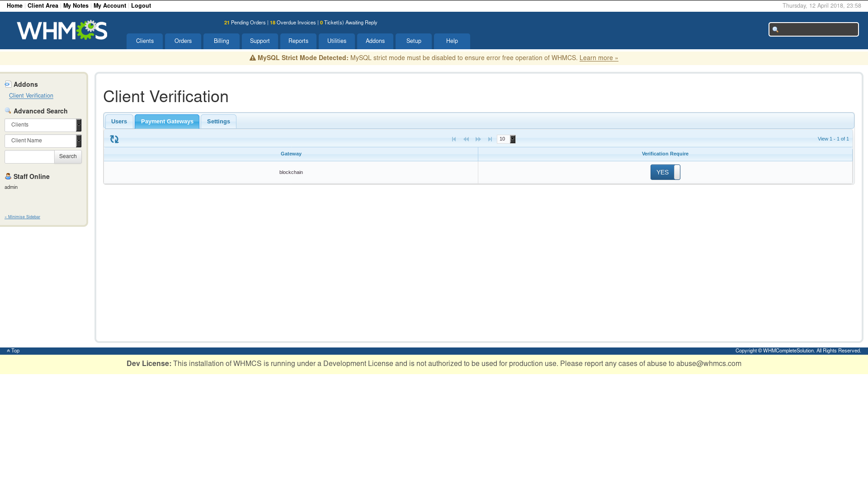
Task: Jump to last page of the grid
Action: [x=490, y=139]
